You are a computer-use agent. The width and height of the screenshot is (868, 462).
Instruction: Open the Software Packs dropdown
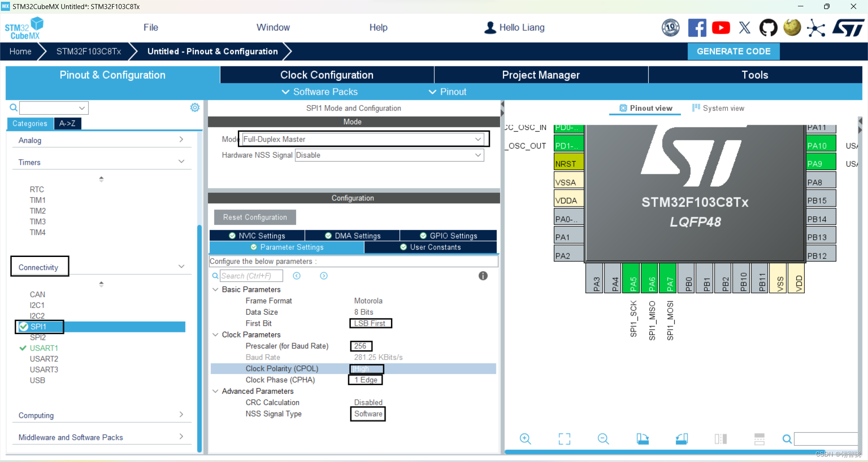click(320, 92)
